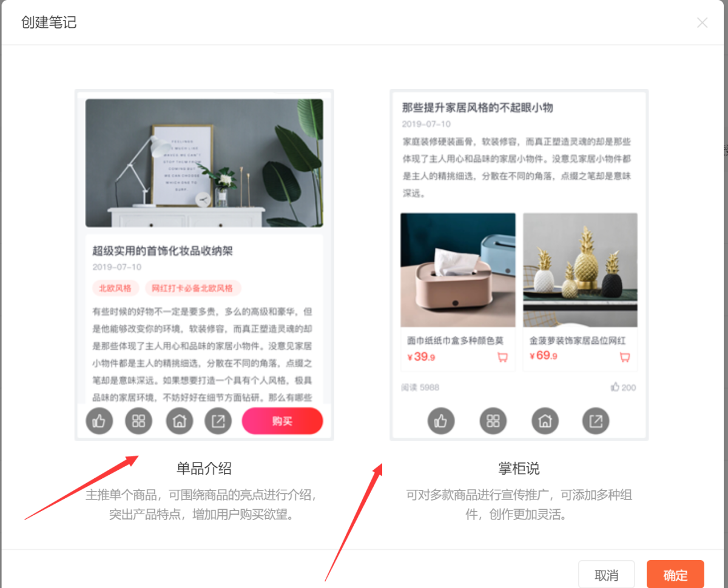Image resolution: width=728 pixels, height=588 pixels.
Task: Click the home icon in 掌柜说 preview
Action: click(545, 421)
